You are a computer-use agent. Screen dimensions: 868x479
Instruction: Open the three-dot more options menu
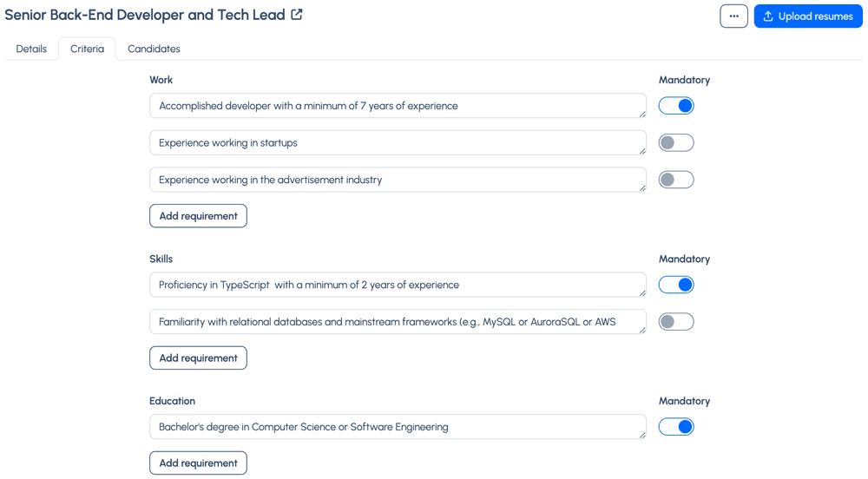click(x=733, y=16)
